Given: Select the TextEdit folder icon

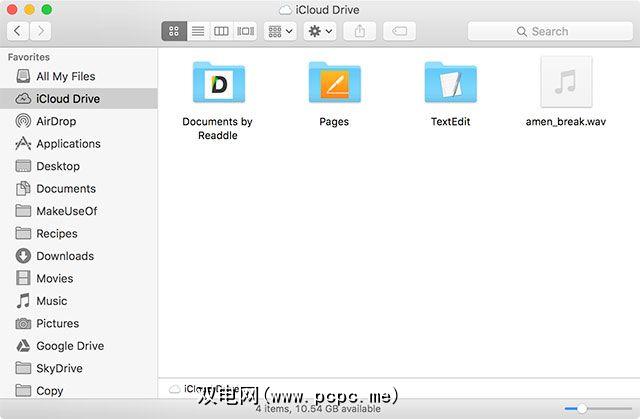Looking at the screenshot, I should click(x=451, y=82).
